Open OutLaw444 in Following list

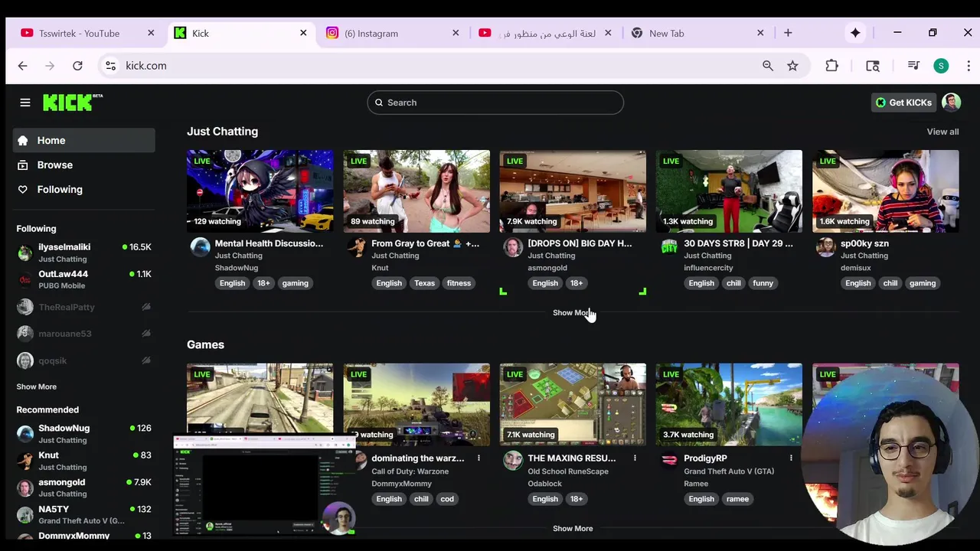click(84, 279)
